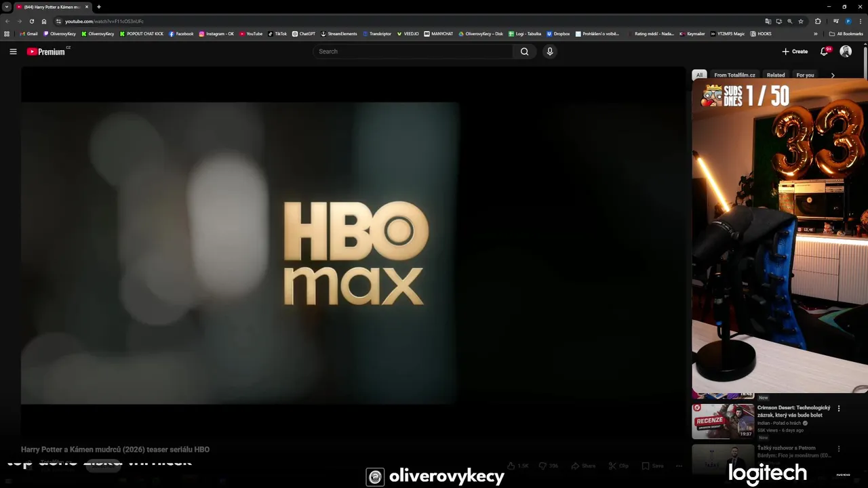Open OliverovyKecy – Disk bookmark
This screenshot has height=488, width=868.
pyautogui.click(x=481, y=33)
